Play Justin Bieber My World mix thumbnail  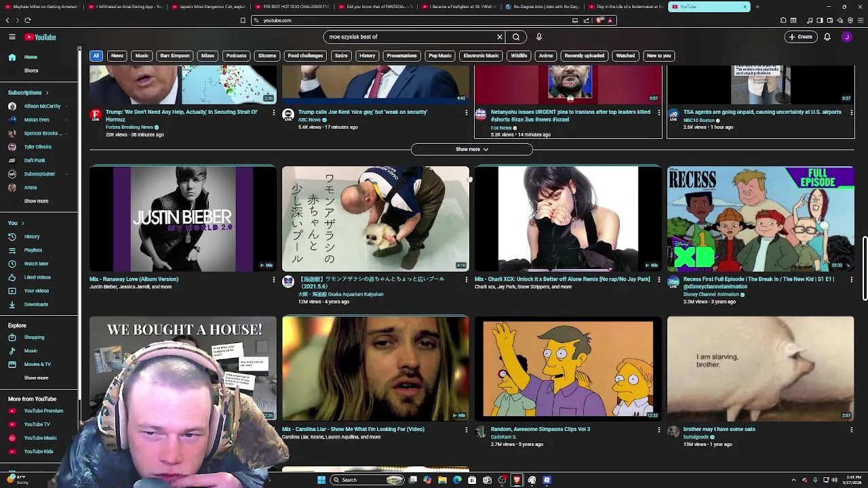(x=183, y=218)
